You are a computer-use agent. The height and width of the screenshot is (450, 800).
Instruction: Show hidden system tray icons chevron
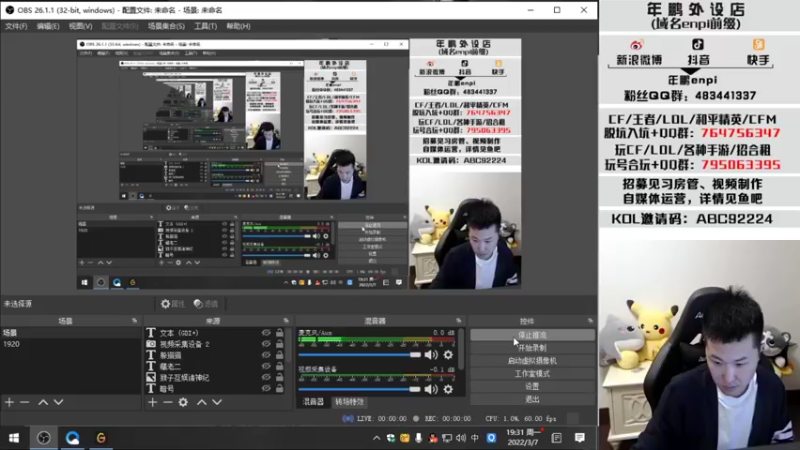[377, 438]
